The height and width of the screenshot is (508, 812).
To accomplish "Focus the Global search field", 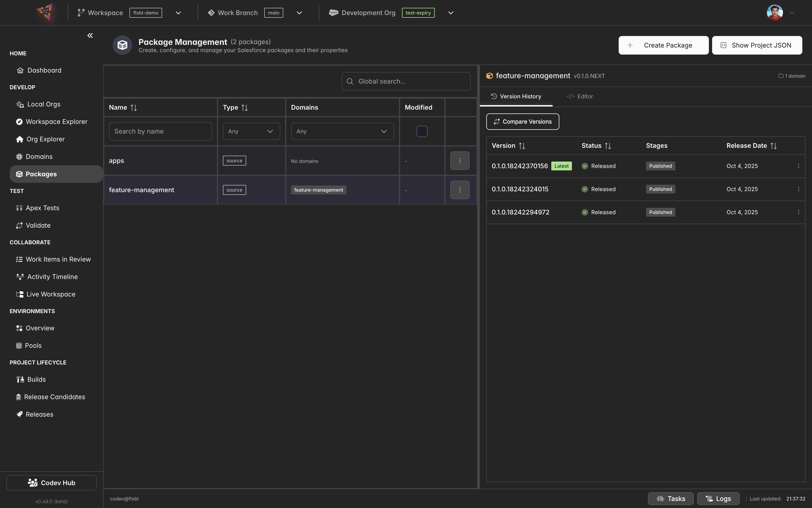I will point(406,81).
